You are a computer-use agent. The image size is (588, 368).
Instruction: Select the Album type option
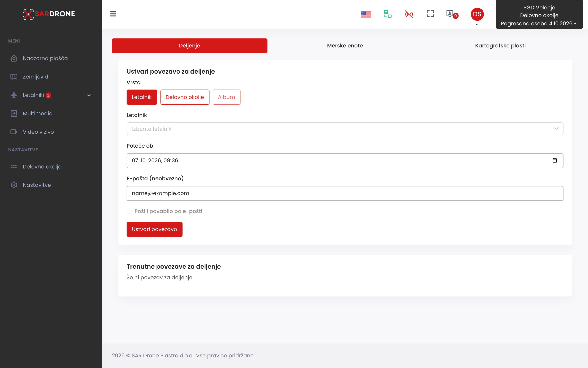[226, 97]
